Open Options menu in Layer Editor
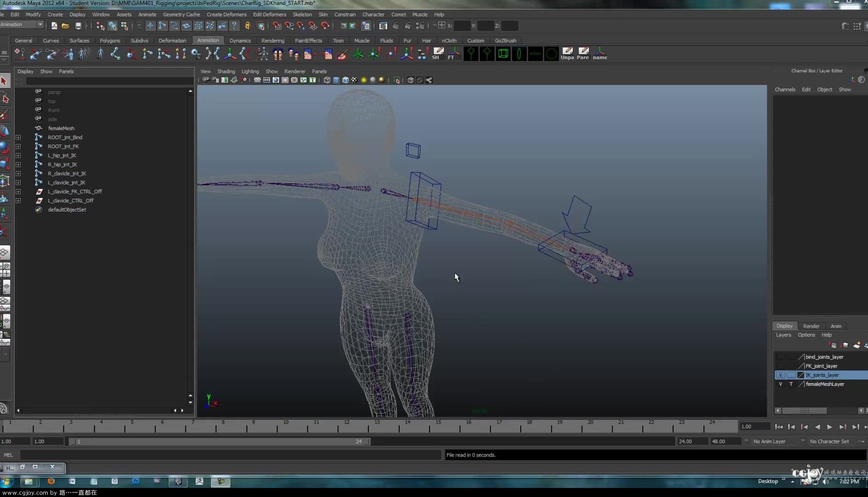 [x=806, y=335]
